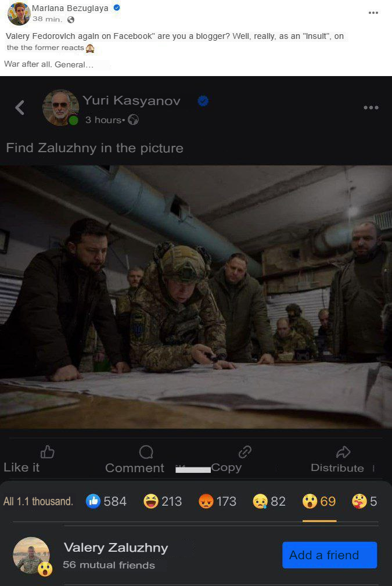
Task: Switch to the laughing reactions tab 213
Action: point(163,501)
